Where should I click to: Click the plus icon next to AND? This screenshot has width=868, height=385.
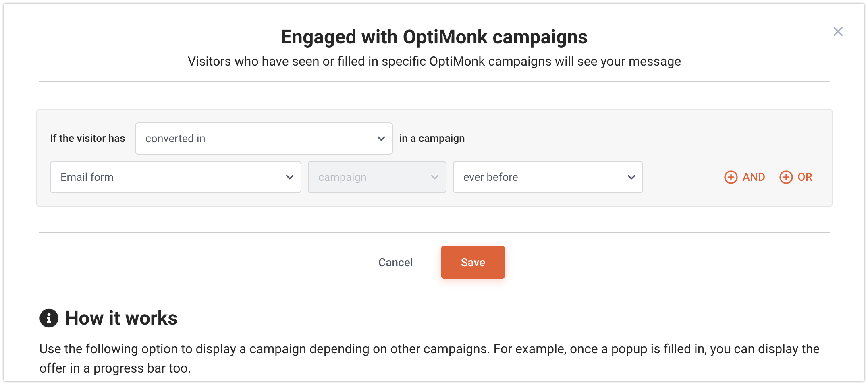click(x=731, y=177)
